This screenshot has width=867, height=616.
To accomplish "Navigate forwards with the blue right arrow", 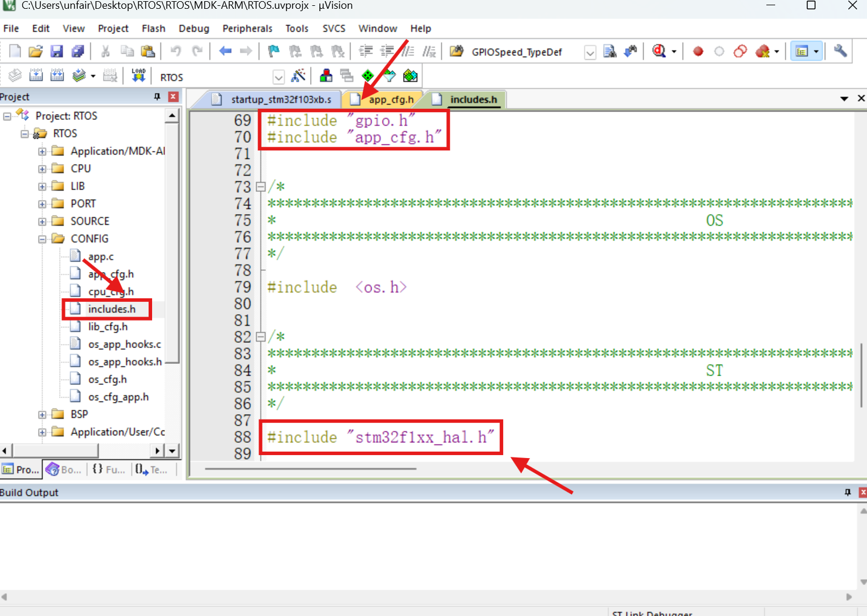I will pyautogui.click(x=246, y=51).
